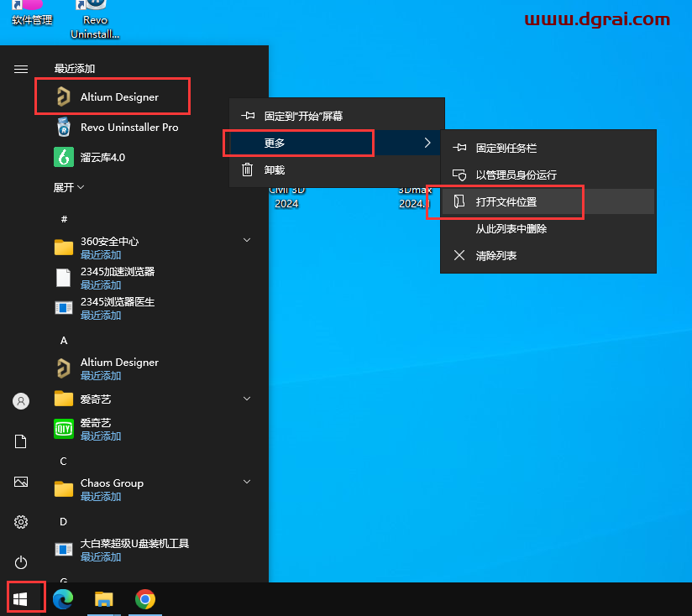The width and height of the screenshot is (692, 616).
Task: Launch Microsoft Edge from the taskbar
Action: 63,599
